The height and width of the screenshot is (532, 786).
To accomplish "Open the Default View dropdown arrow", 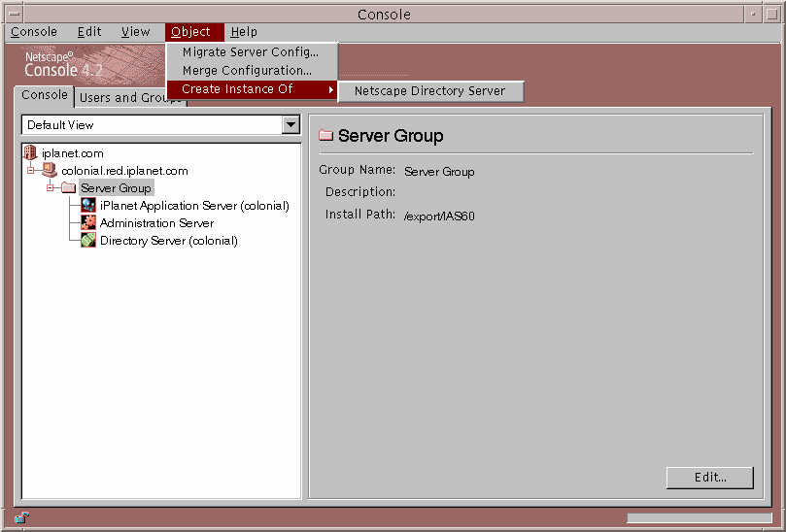I will [x=290, y=124].
